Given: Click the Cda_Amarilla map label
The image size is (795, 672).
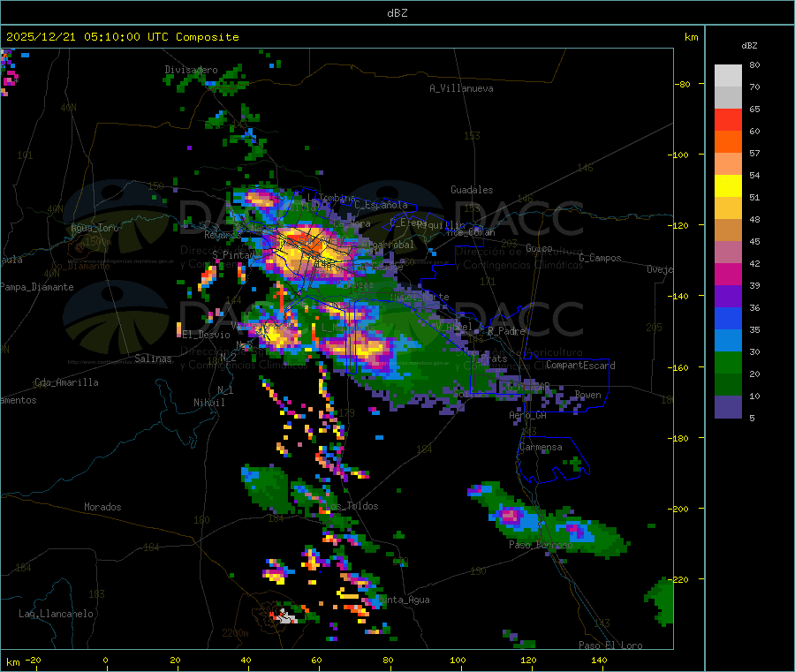Looking at the screenshot, I should pos(66,382).
